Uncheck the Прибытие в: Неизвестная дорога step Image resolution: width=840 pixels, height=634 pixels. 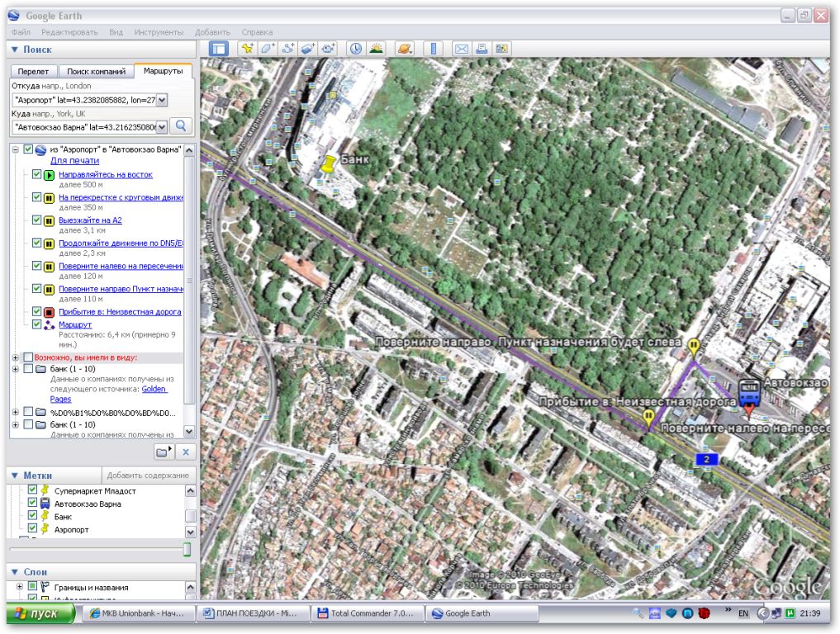(36, 311)
